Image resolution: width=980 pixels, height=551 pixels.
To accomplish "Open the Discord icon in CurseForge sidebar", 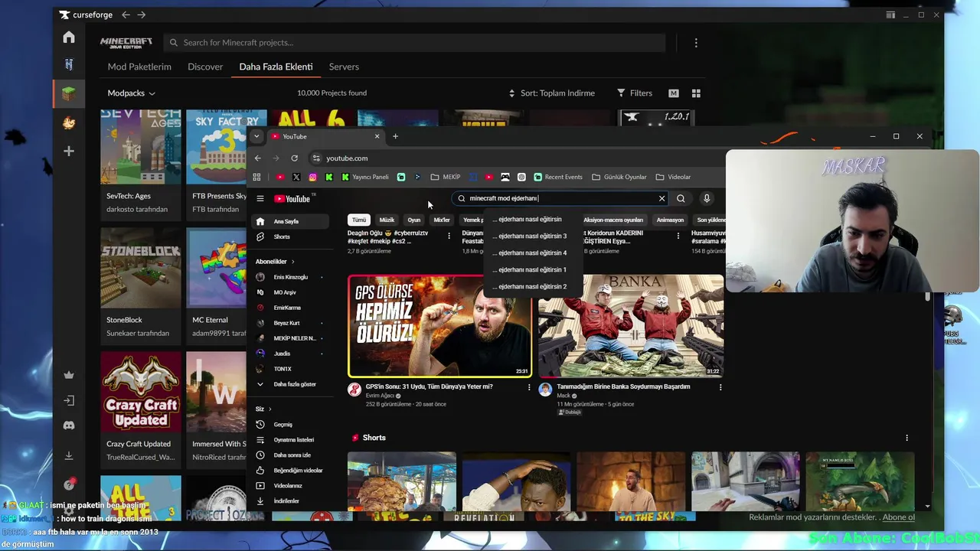I will click(69, 425).
